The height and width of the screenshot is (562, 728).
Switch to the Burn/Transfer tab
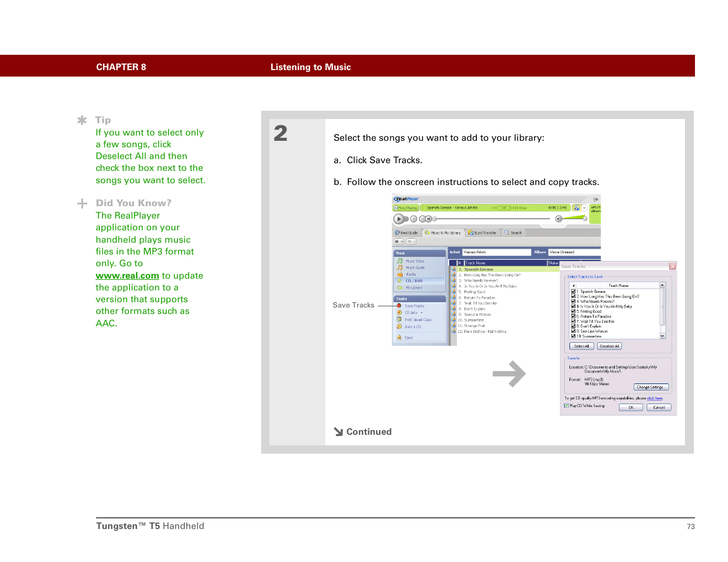[x=482, y=233]
